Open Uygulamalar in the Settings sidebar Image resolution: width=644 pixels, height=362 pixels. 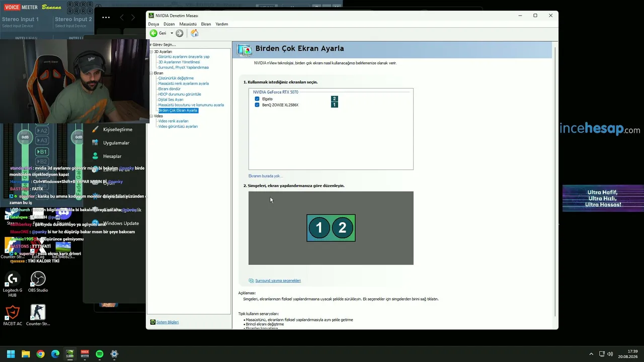116,143
